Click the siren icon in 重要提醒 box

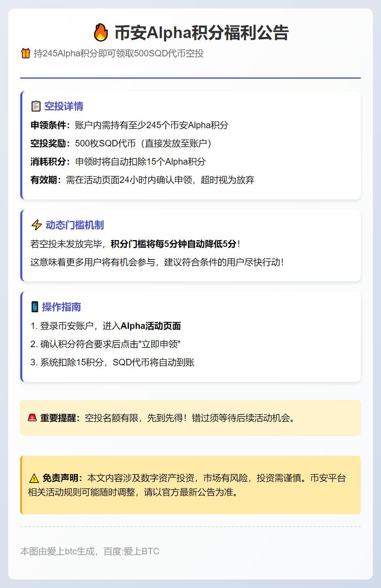pyautogui.click(x=32, y=418)
